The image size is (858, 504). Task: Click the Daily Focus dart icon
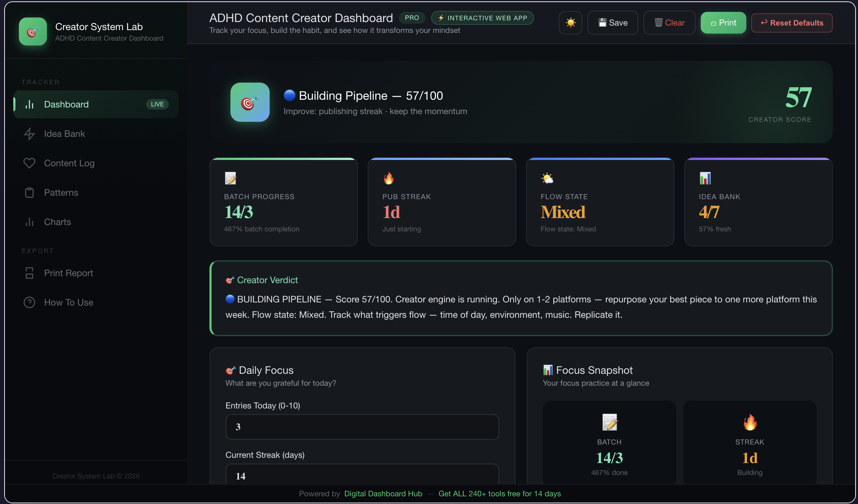click(230, 370)
